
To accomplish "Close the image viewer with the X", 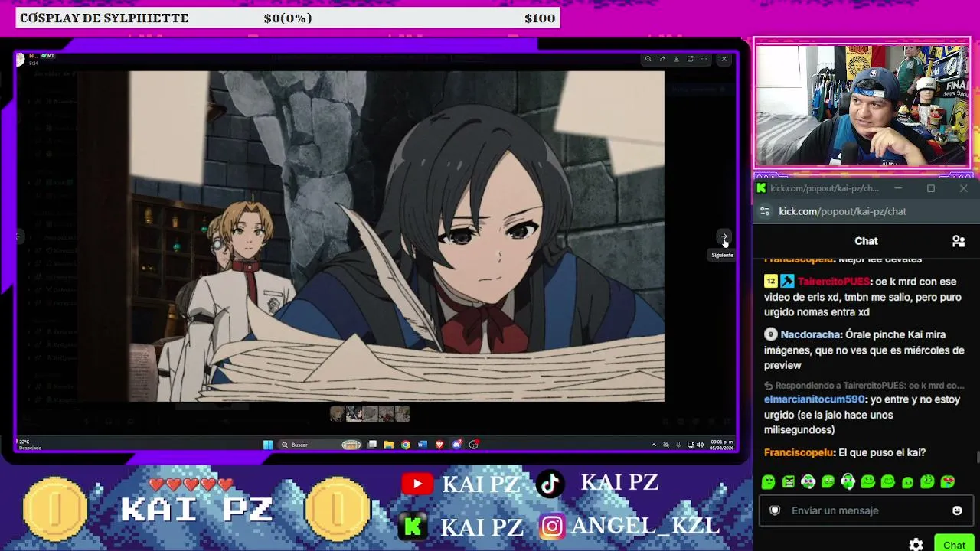I will 724,59.
